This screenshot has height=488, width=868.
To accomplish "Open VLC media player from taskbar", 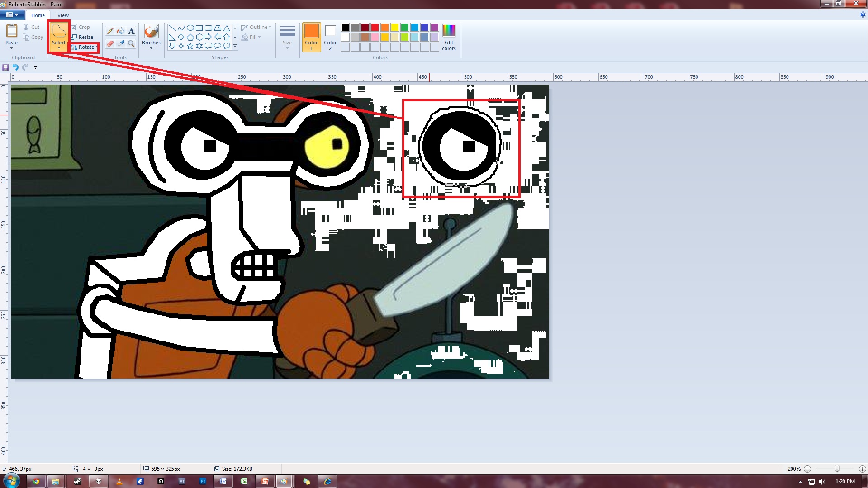I will [119, 481].
